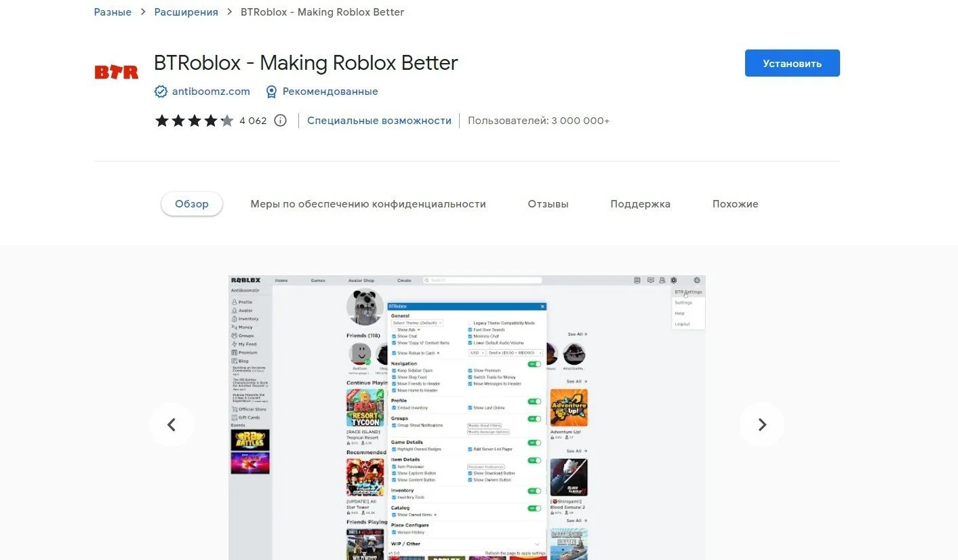
Task: Open Gift Cards in the preview's Roblox sidebar
Action: [x=245, y=418]
